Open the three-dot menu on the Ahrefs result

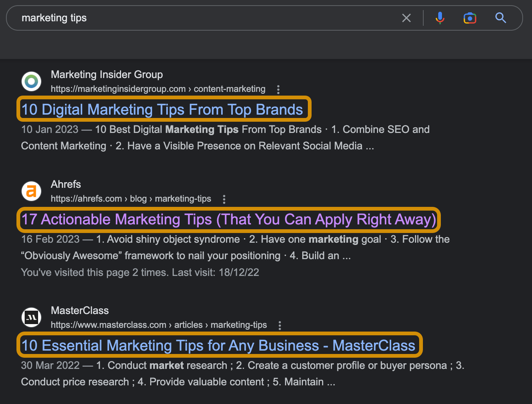point(224,199)
